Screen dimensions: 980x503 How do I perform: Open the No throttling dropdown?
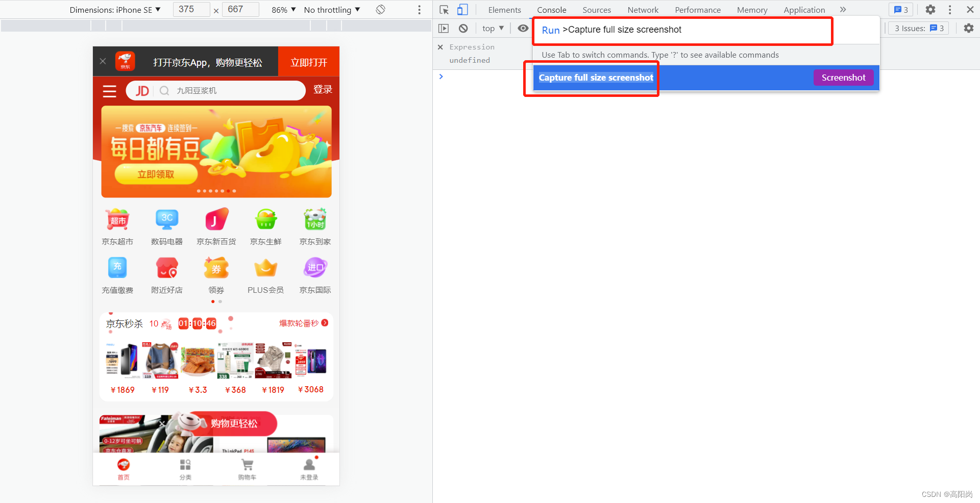pyautogui.click(x=332, y=10)
